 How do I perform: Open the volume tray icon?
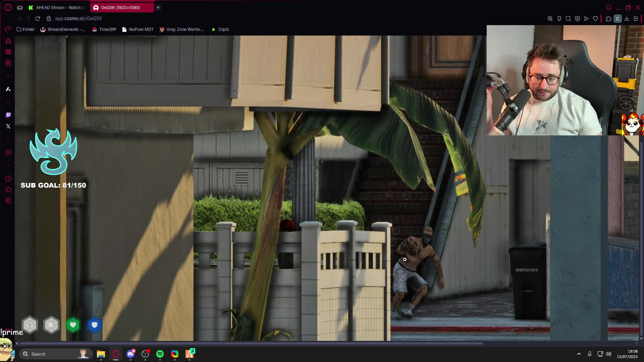(x=608, y=354)
